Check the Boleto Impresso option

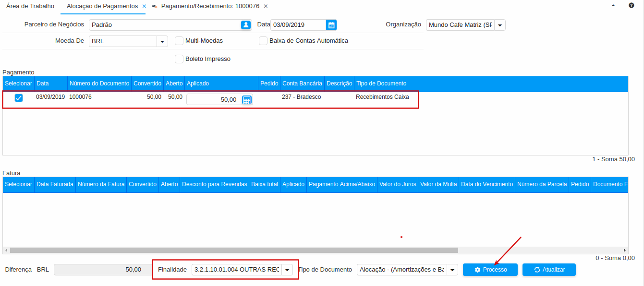pyautogui.click(x=179, y=59)
